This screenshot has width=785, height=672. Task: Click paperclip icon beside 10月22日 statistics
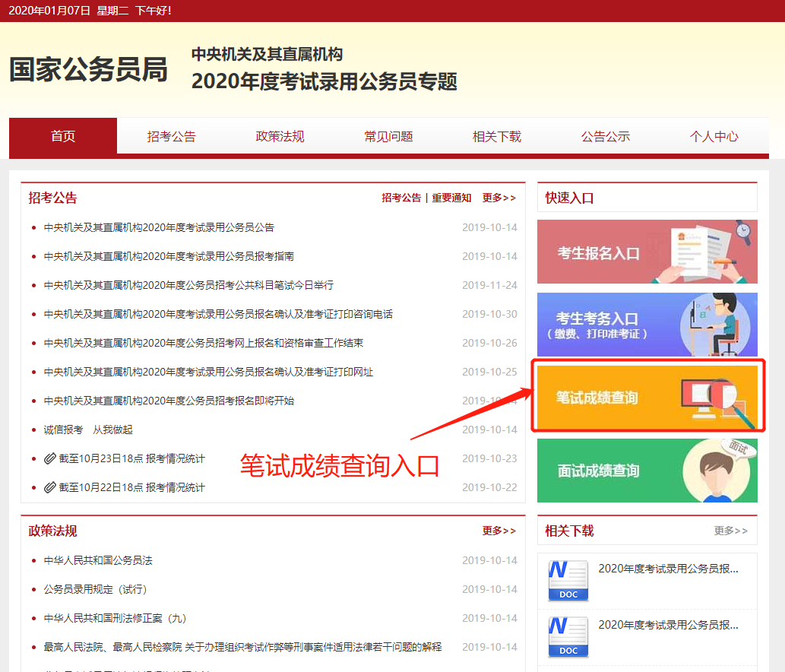pos(50,487)
